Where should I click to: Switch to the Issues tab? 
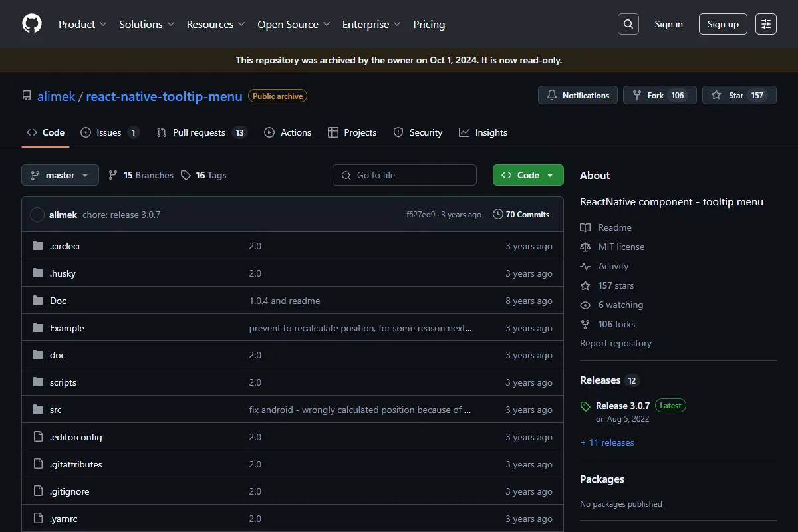(110, 132)
